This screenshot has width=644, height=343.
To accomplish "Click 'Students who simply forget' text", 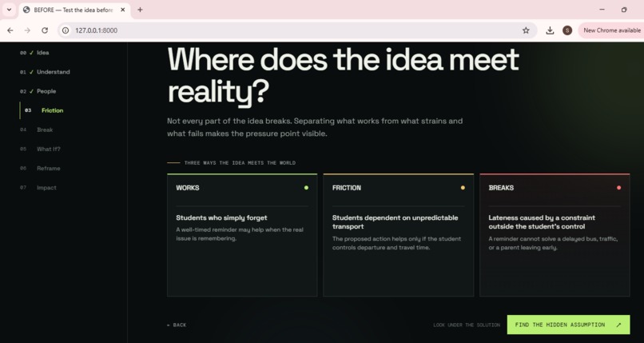I will click(221, 217).
